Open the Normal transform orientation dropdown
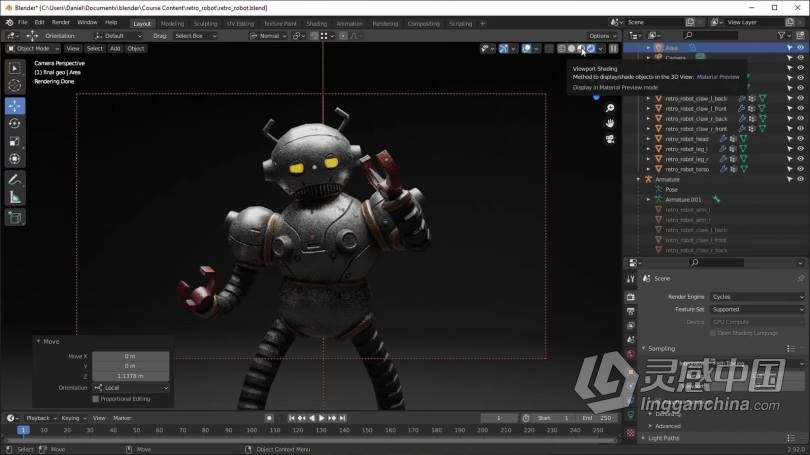810x455 pixels. coord(268,36)
